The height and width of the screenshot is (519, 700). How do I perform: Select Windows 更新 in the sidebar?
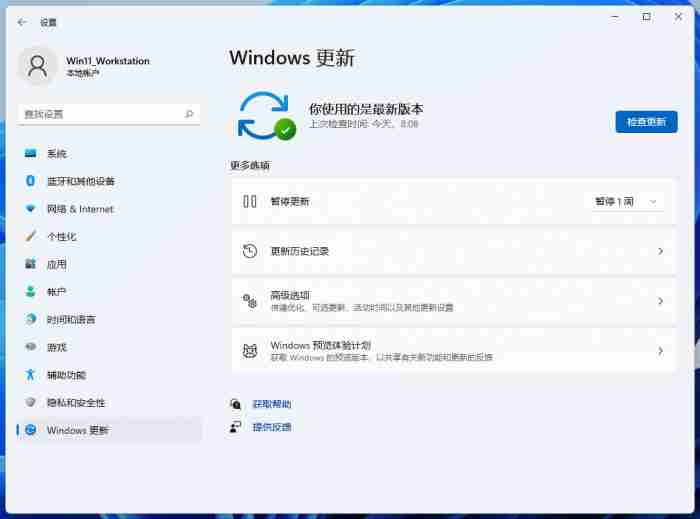[109, 430]
